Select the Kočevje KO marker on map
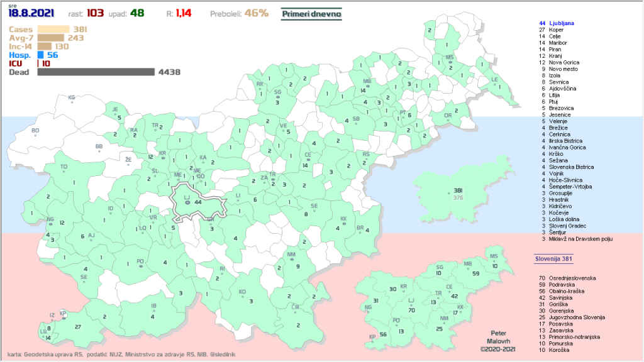 point(242,297)
